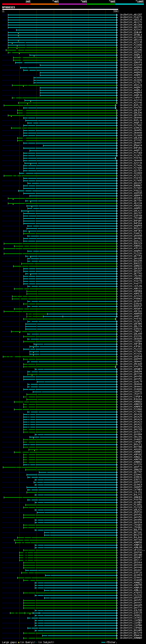Select the UniRef100_Q39725 label

[131, 612]
